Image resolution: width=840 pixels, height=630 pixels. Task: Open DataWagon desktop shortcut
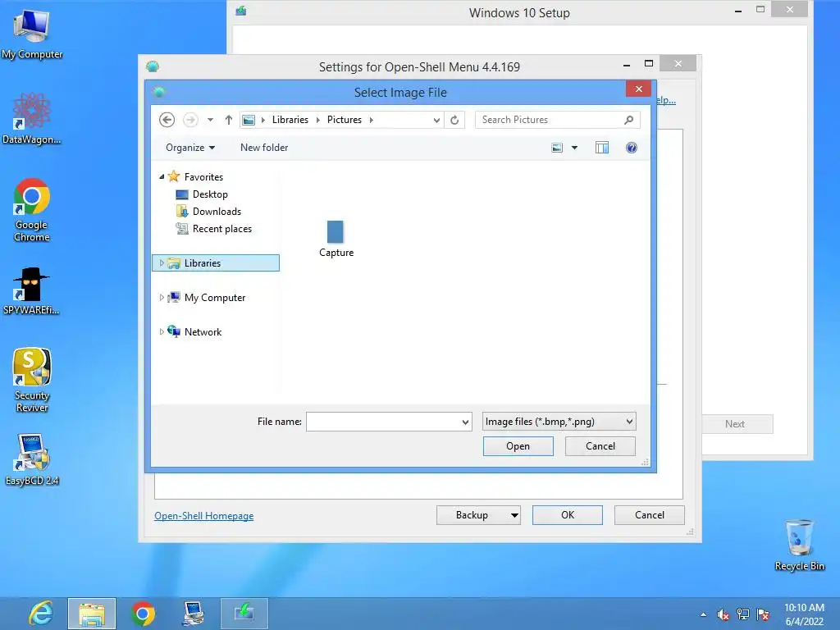(32, 118)
